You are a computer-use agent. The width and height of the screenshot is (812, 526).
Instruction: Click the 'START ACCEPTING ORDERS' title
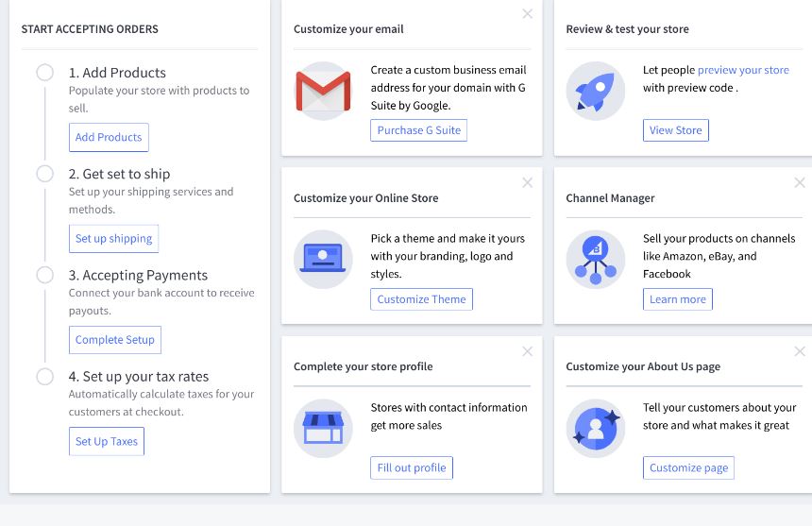pos(90,29)
